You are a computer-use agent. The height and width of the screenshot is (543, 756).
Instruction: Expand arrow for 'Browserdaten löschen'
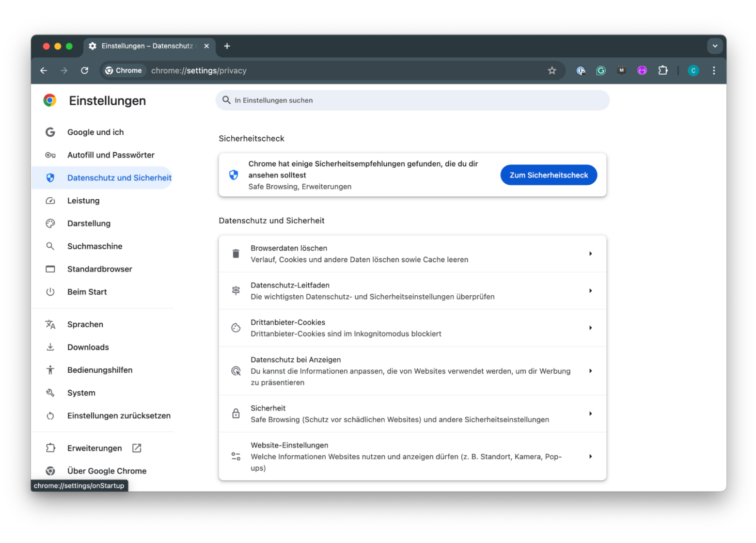(590, 254)
